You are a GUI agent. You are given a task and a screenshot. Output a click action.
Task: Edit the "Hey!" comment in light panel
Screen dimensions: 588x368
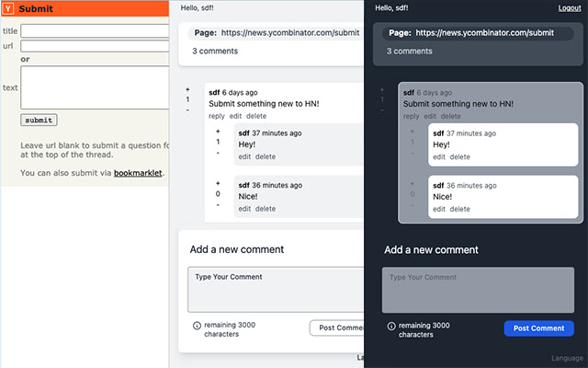click(244, 156)
